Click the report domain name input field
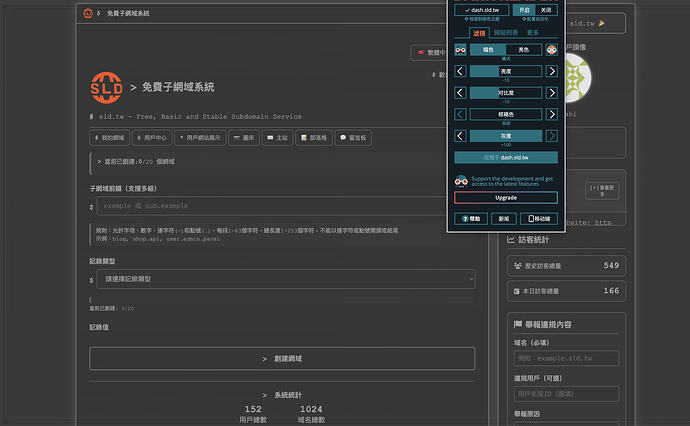The width and height of the screenshot is (690, 426). coord(566,358)
